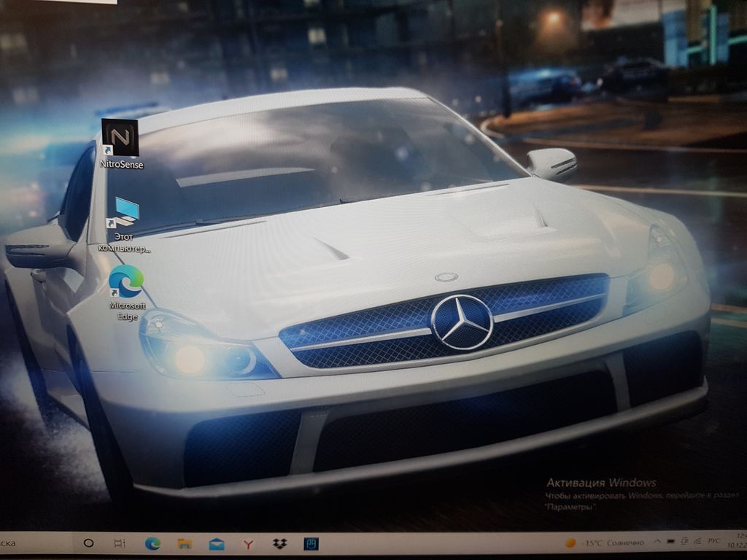Screen dimensions: 747x560
Task: Click the taskbar clock and date
Action: [738, 541]
